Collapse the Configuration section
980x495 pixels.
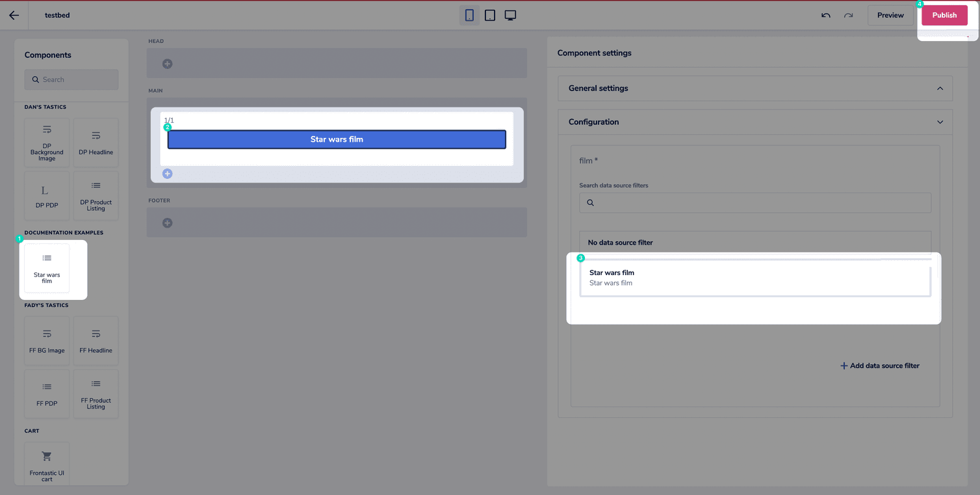coord(940,122)
